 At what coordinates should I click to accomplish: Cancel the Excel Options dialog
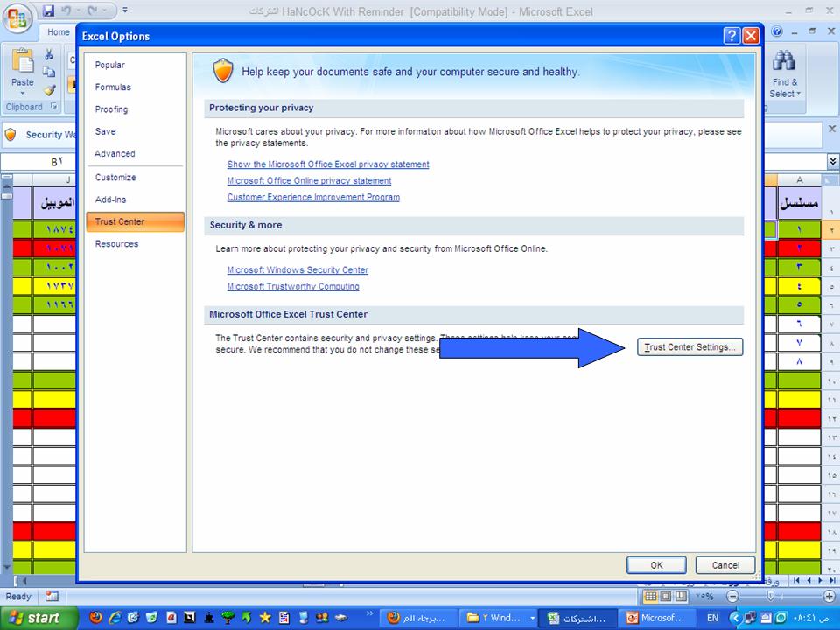[x=725, y=565]
